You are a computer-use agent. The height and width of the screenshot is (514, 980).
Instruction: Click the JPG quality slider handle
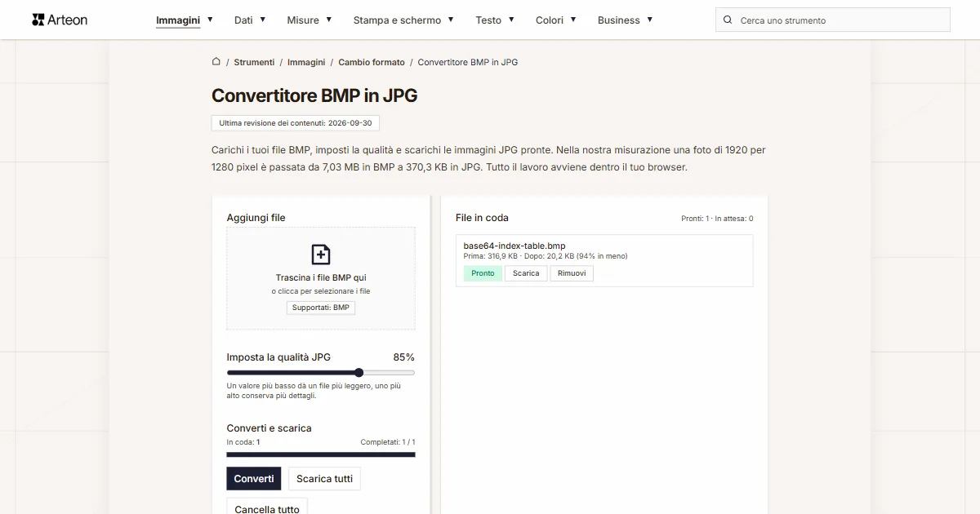[x=359, y=373]
